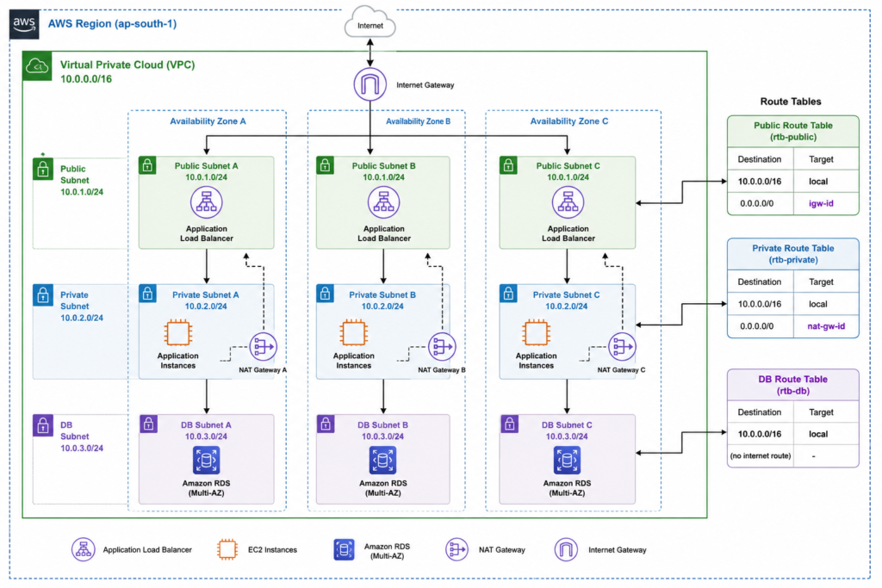
Task: Select the "nat-gw-id" target cell
Action: click(826, 326)
